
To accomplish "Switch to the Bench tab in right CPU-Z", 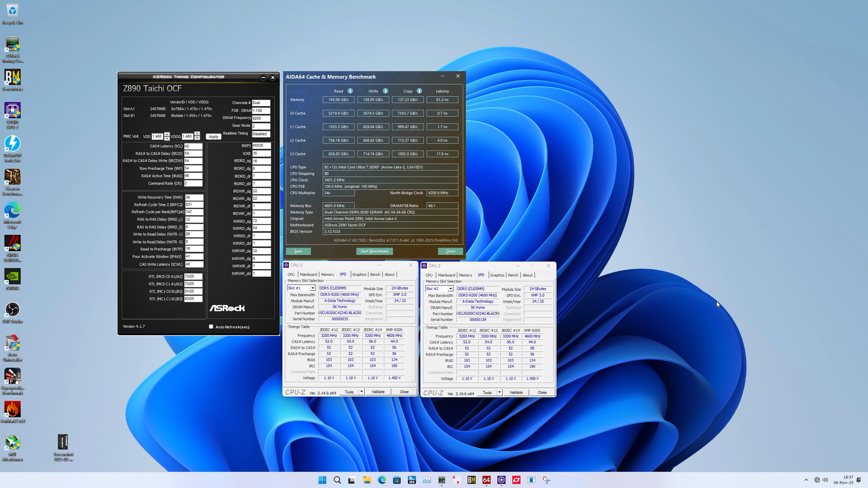I will pos(513,275).
